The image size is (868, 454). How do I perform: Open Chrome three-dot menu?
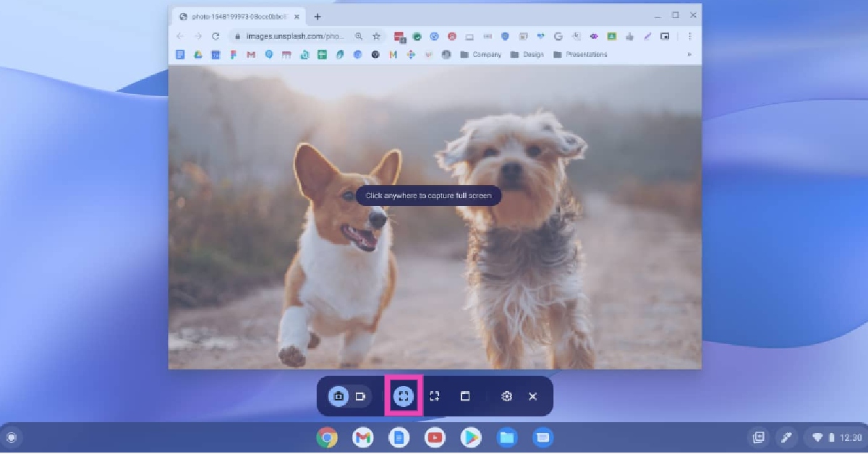tap(690, 36)
